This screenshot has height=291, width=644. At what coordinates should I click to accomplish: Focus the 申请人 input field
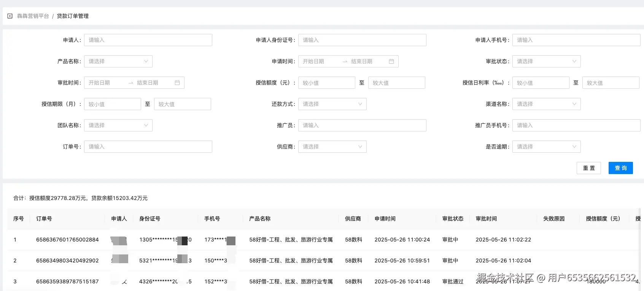pos(148,40)
